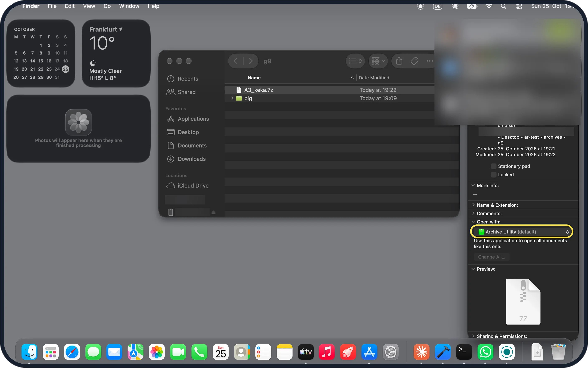Click the Change All... button

pos(491,257)
